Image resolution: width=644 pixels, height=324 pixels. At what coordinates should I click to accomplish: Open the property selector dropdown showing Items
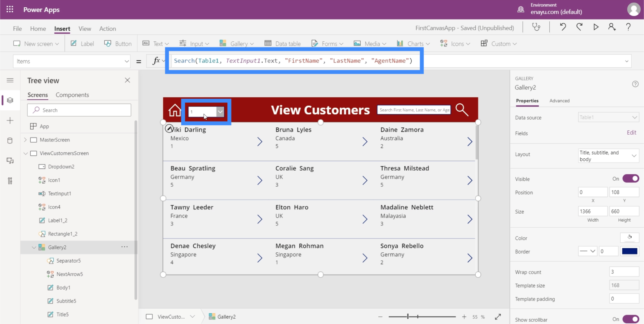tap(72, 61)
